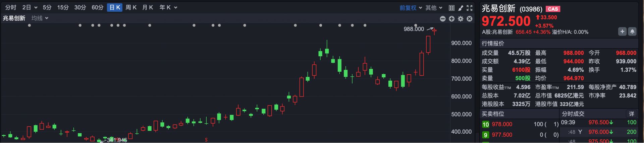
Task: Open the 其他 dropdown
Action: (434, 8)
